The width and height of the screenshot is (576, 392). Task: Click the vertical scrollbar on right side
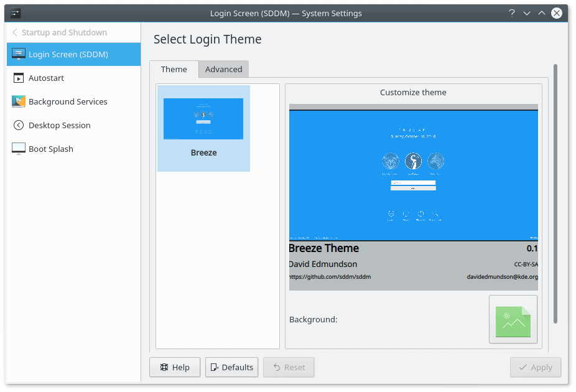pyautogui.click(x=555, y=194)
